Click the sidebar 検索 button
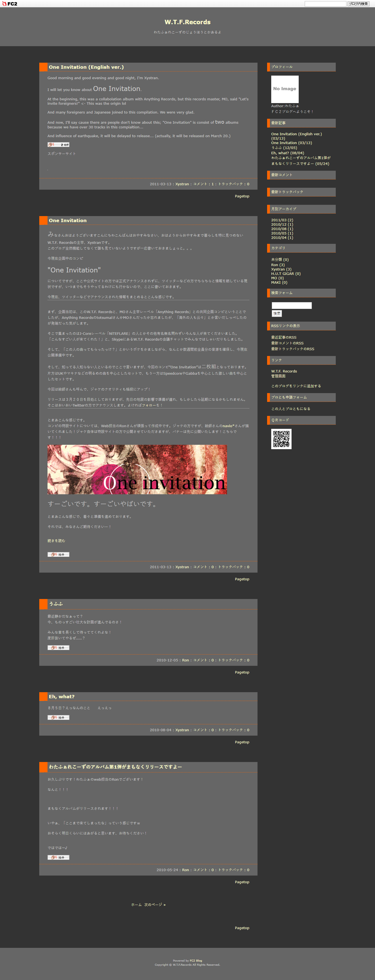Image resolution: width=375 pixels, height=980 pixels. 277,313
